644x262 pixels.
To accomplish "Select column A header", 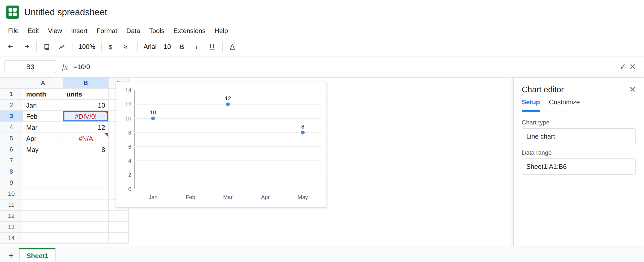I will 43,83.
